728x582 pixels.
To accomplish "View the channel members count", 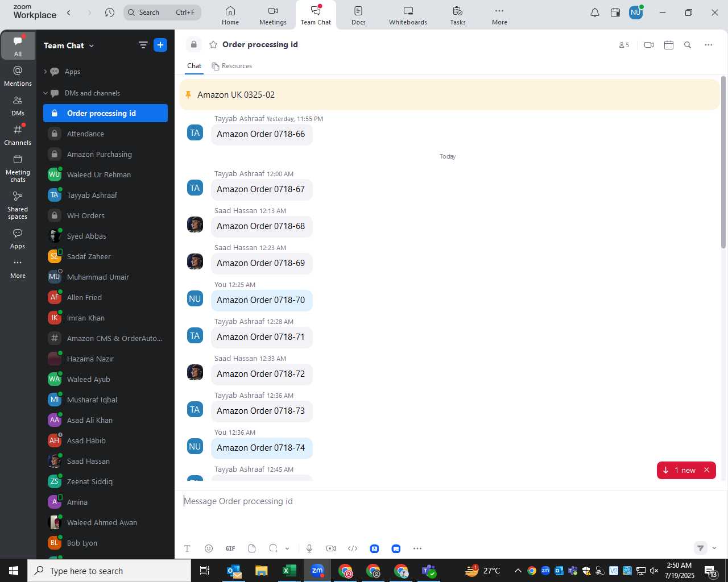I will (624, 45).
